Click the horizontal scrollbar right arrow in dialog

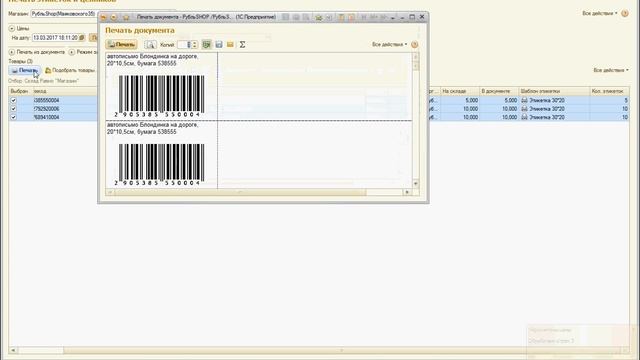click(407, 192)
